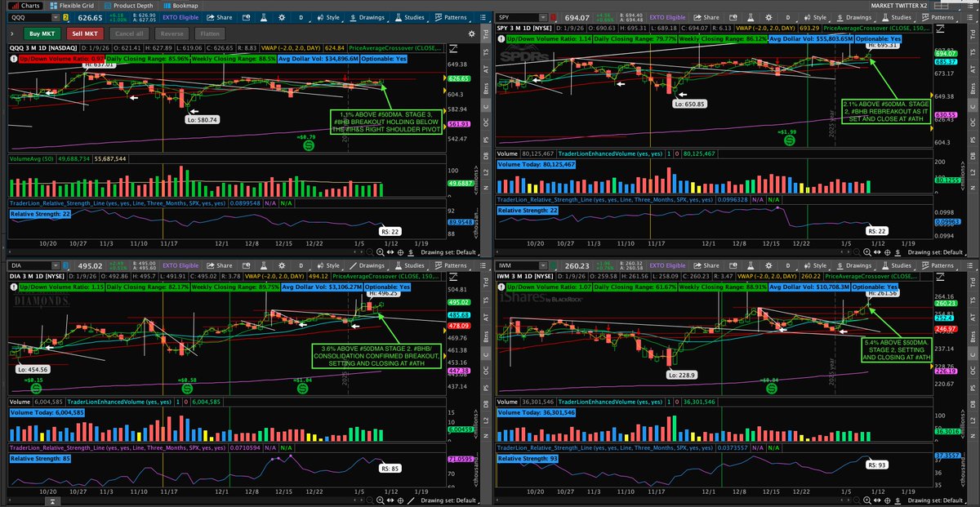Open QQQ chart settings gear

pyautogui.click(x=282, y=18)
